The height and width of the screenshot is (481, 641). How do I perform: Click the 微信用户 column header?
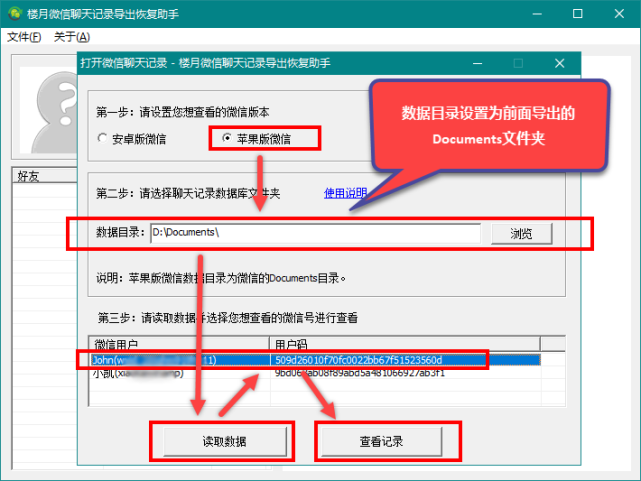179,344
